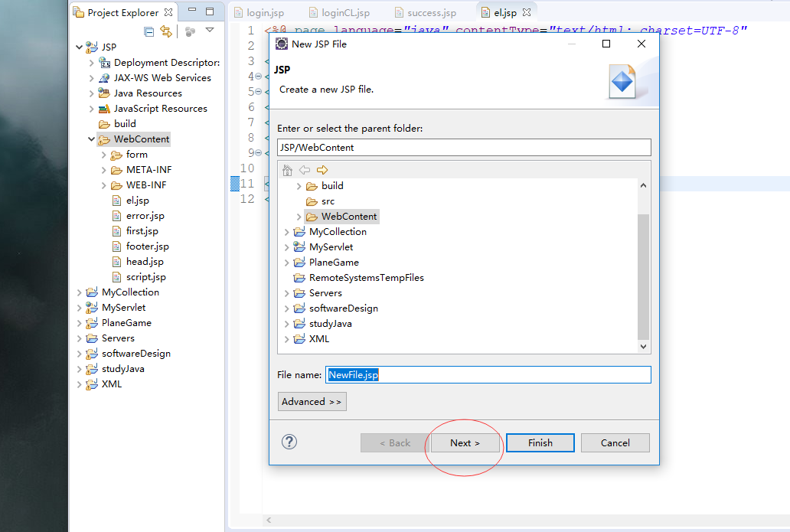790x532 pixels.
Task: Click the Finish button
Action: 540,443
